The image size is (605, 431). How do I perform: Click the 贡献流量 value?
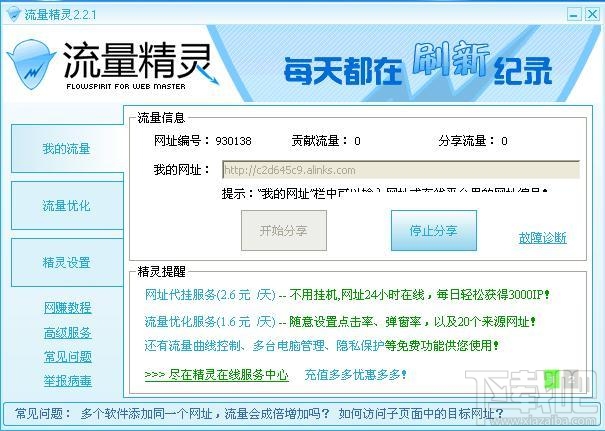pos(357,141)
